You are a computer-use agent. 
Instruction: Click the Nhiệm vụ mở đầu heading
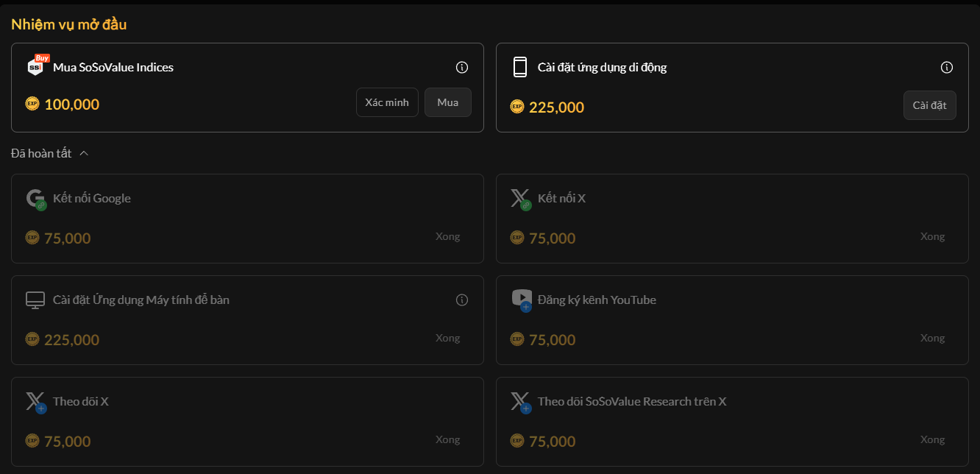[69, 24]
